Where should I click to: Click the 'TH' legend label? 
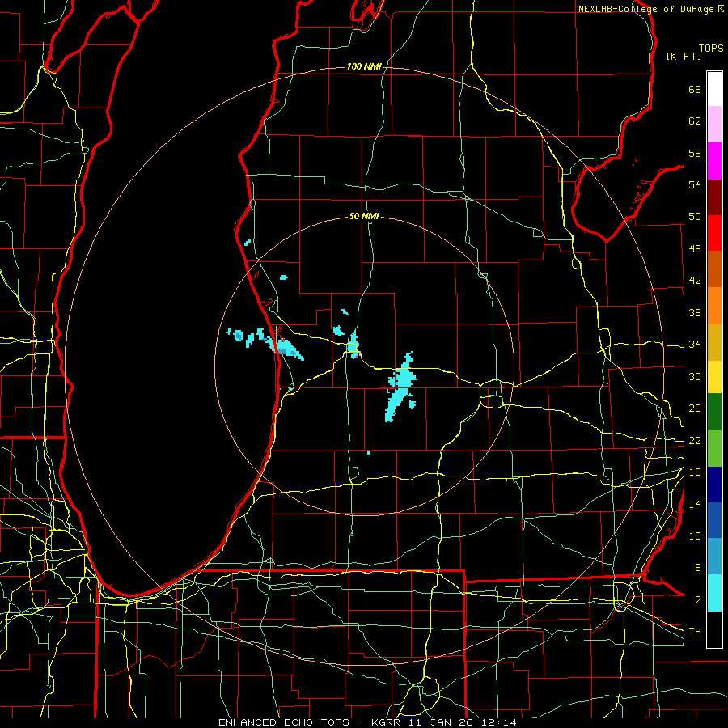tap(695, 632)
